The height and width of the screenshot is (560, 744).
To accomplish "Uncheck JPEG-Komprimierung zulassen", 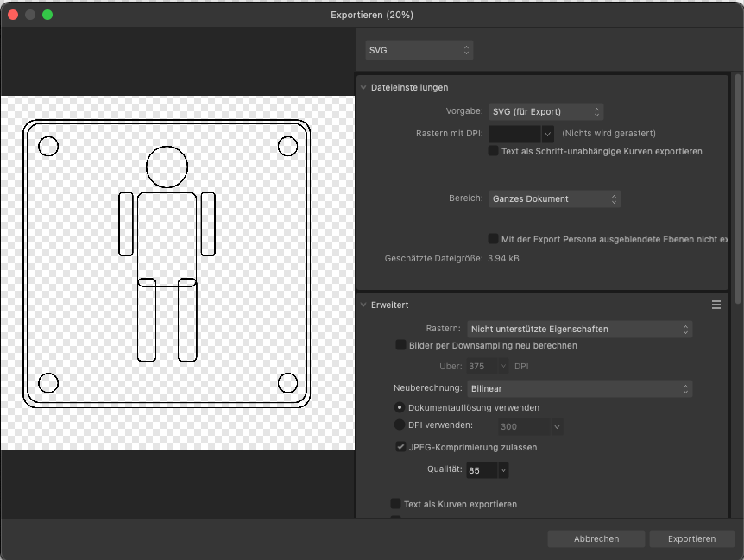I will click(x=400, y=447).
